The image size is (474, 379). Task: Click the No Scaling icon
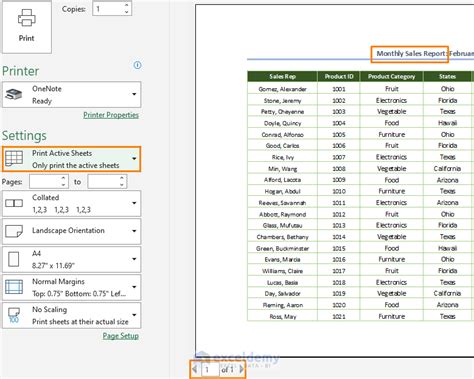14,315
